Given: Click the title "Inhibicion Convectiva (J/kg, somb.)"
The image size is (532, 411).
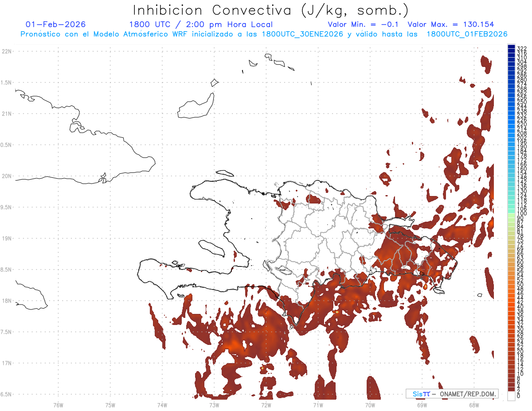Looking at the screenshot, I should click(x=270, y=11).
